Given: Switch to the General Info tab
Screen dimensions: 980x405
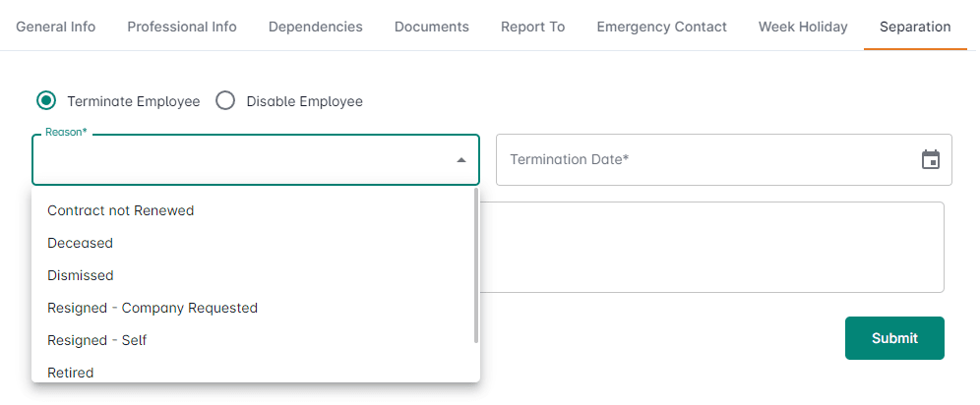Looking at the screenshot, I should [56, 27].
